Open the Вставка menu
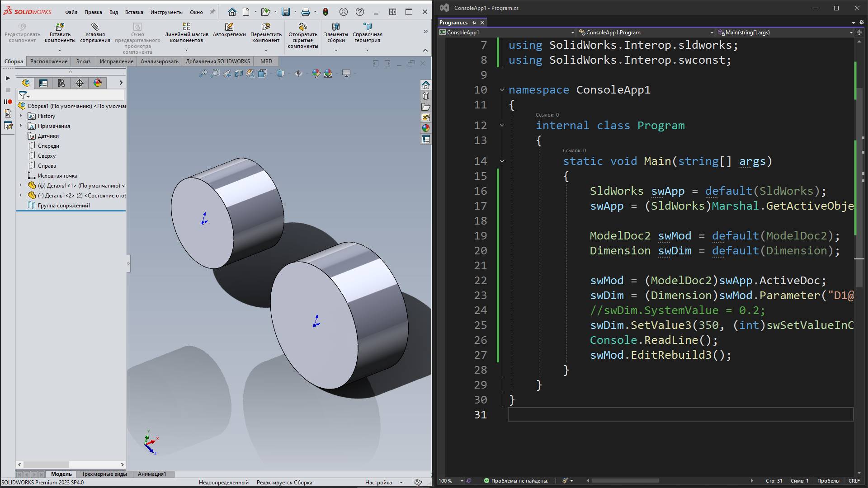This screenshot has height=488, width=868. [x=134, y=12]
